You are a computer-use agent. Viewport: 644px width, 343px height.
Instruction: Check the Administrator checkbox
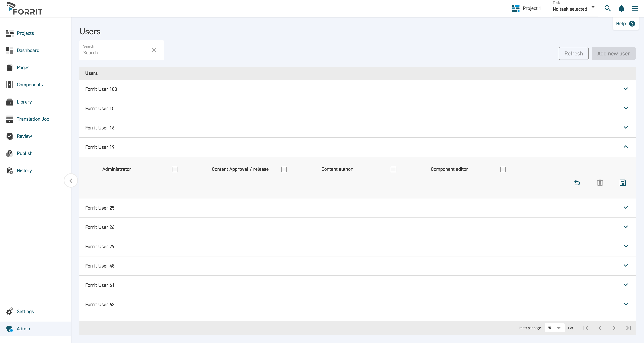tap(174, 170)
